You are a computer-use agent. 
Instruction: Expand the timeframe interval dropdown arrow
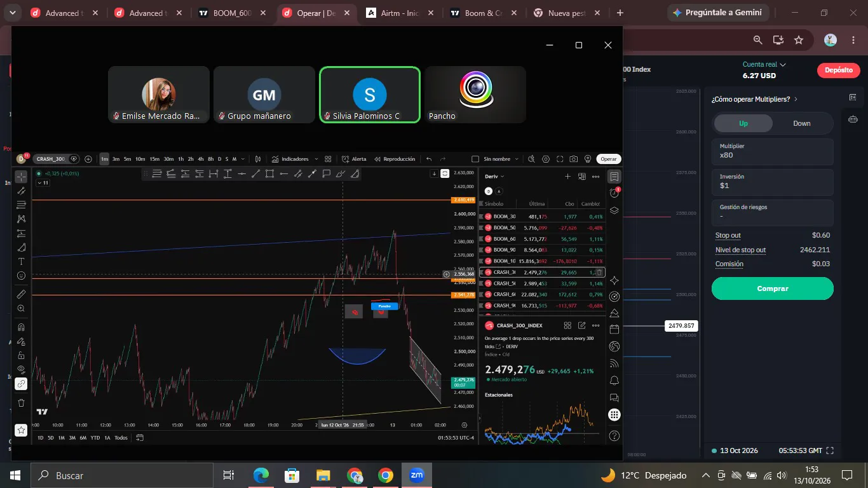pyautogui.click(x=243, y=159)
